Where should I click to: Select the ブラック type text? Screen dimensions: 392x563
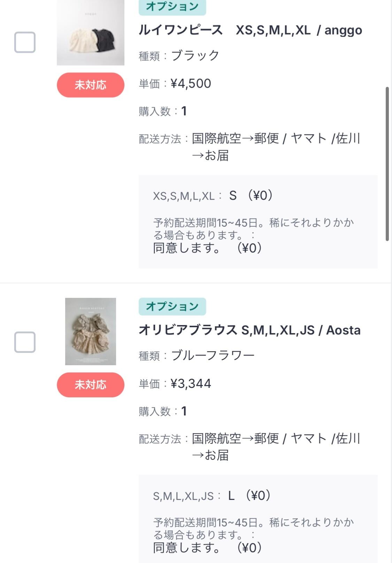pos(195,56)
